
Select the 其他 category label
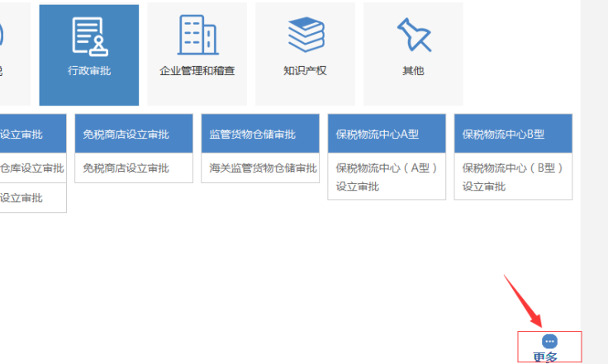pos(413,71)
